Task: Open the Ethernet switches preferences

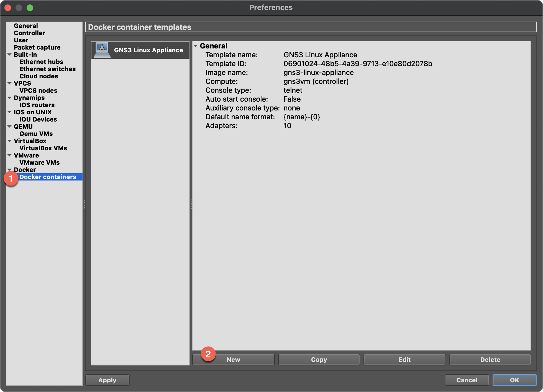Action: 47,69
